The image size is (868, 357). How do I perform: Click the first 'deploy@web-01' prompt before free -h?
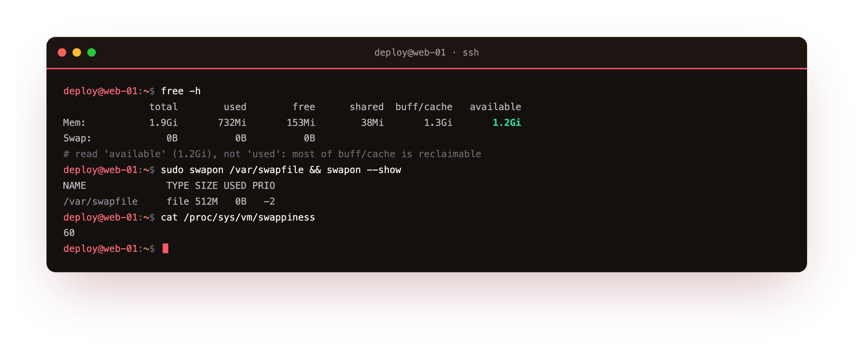point(100,91)
